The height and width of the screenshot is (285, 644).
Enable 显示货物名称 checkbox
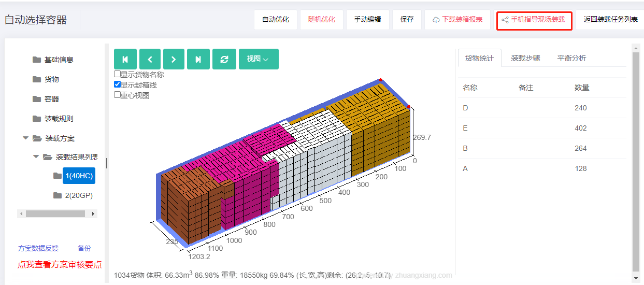[x=117, y=74]
